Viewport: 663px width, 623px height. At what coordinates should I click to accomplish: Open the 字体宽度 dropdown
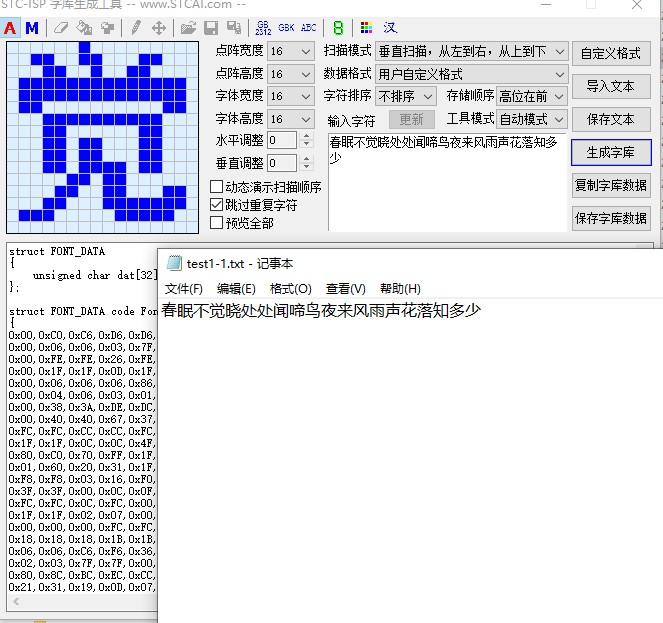(x=290, y=96)
